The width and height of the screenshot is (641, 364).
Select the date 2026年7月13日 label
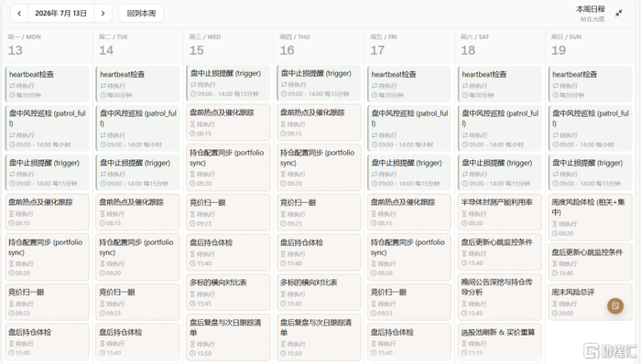click(61, 14)
